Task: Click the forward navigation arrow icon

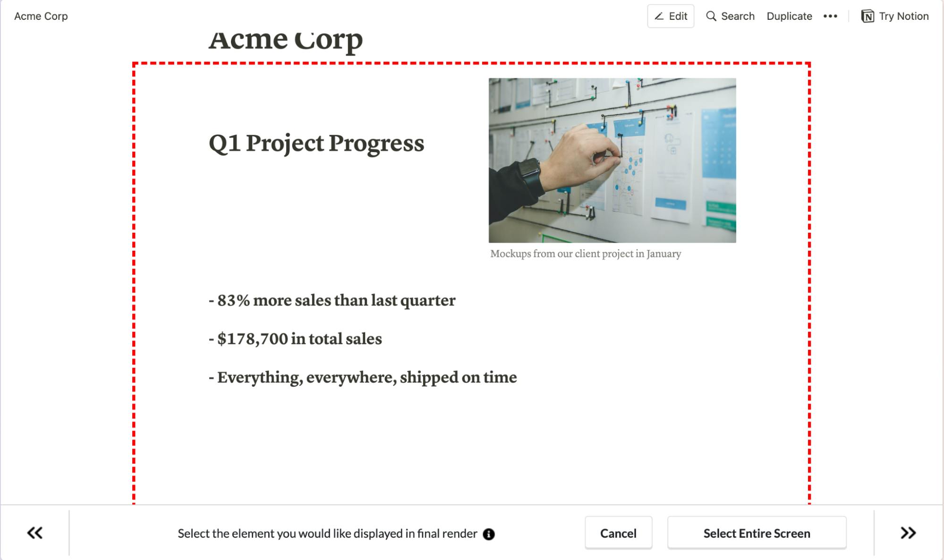Action: pyautogui.click(x=908, y=533)
